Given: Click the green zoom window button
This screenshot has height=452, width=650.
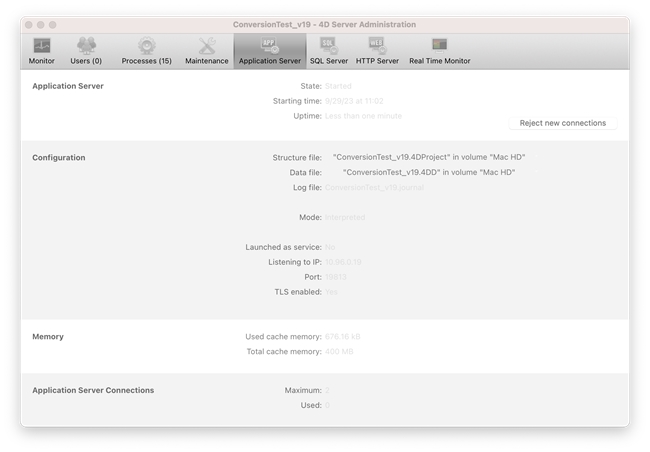Looking at the screenshot, I should tap(53, 24).
